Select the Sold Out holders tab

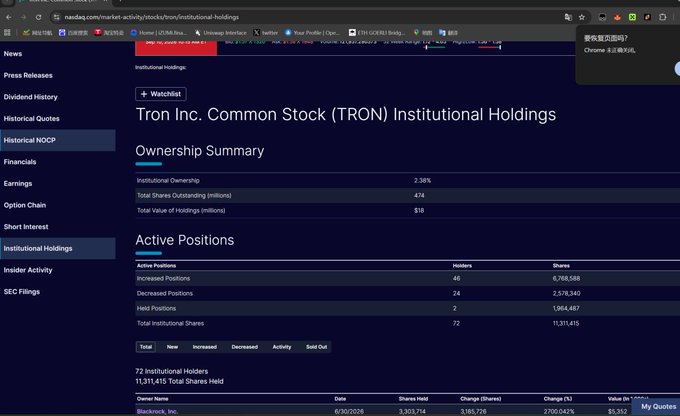(317, 347)
